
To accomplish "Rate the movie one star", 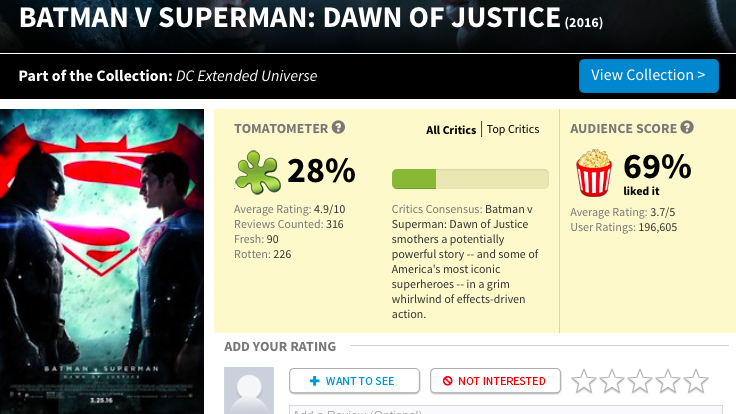I will [x=584, y=381].
